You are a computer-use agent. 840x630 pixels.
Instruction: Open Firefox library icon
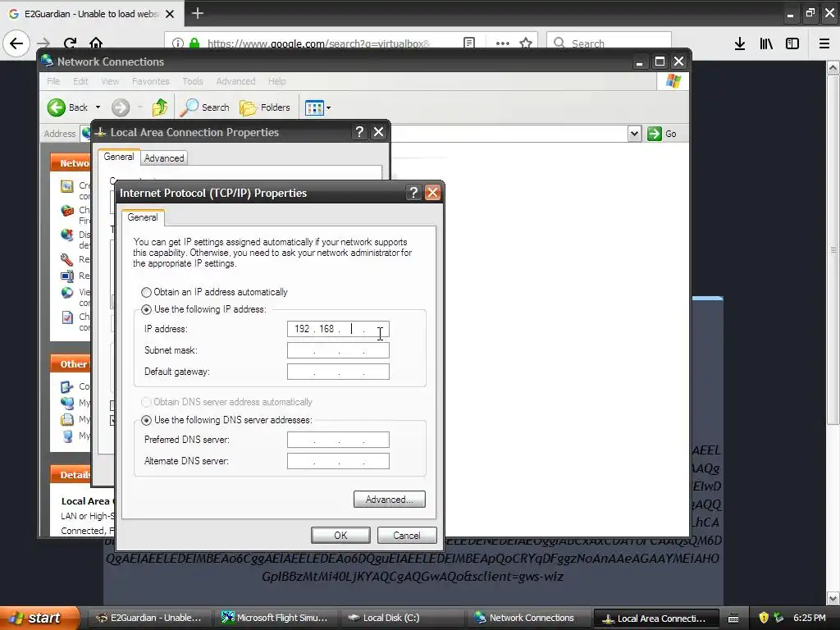pos(766,43)
